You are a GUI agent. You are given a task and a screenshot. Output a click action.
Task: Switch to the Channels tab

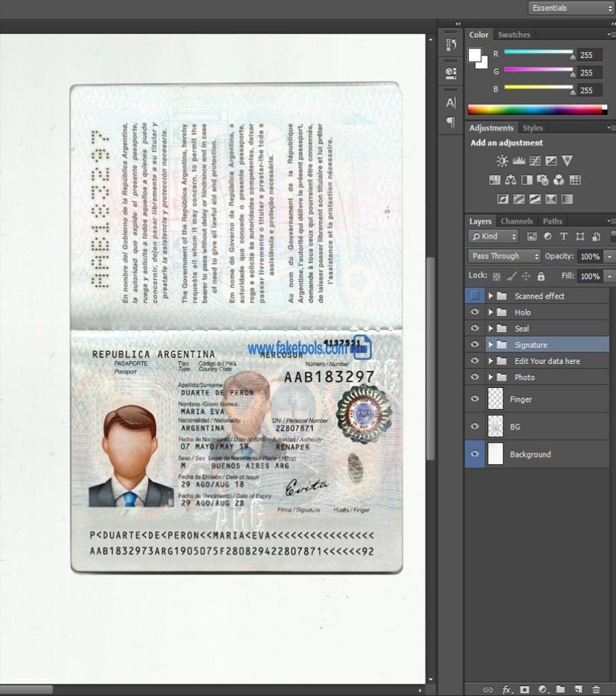[517, 221]
